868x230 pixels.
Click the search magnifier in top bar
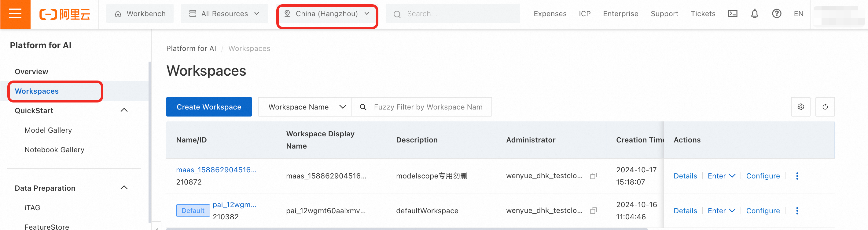click(x=397, y=14)
